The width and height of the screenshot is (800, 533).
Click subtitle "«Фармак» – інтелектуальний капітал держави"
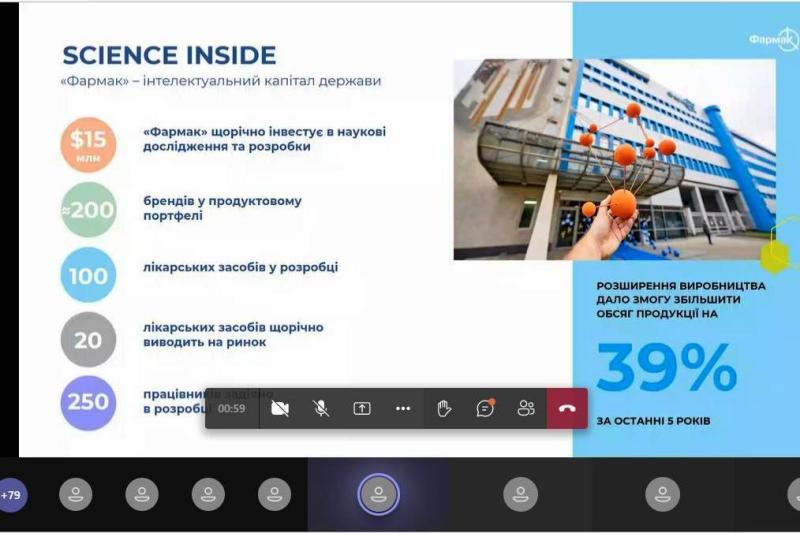pyautogui.click(x=221, y=81)
